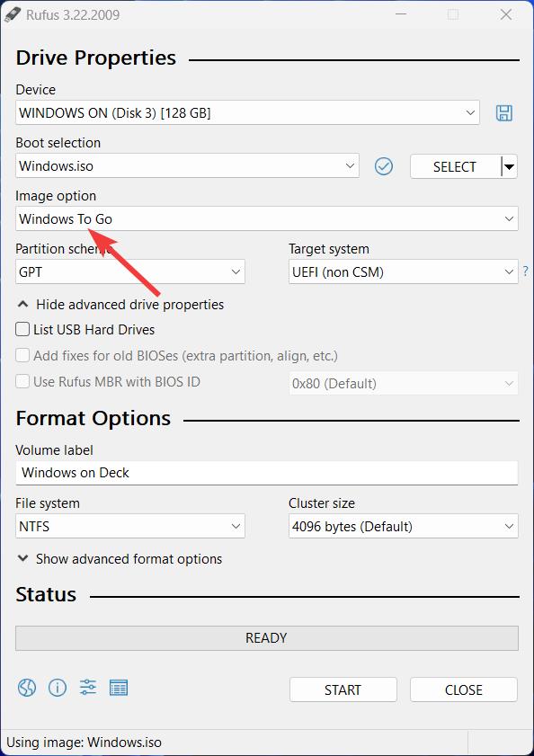Open the Image option Windows To Go dropdown
The image size is (534, 756).
267,219
